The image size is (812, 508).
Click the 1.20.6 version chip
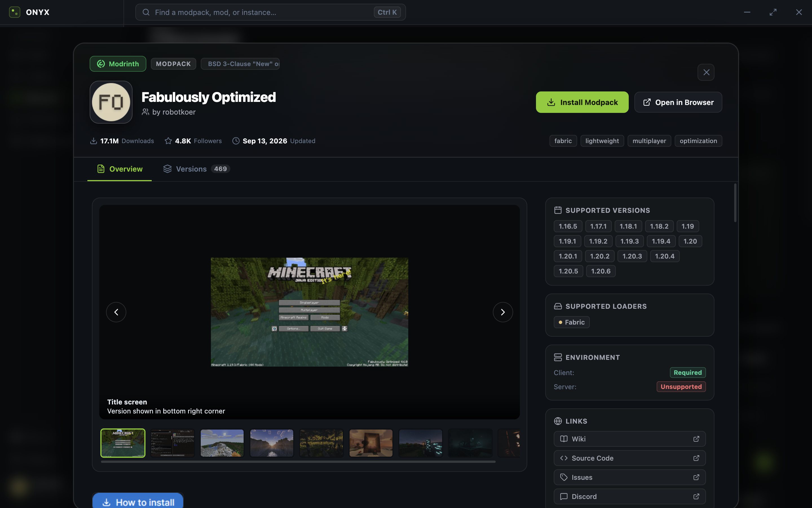click(601, 271)
